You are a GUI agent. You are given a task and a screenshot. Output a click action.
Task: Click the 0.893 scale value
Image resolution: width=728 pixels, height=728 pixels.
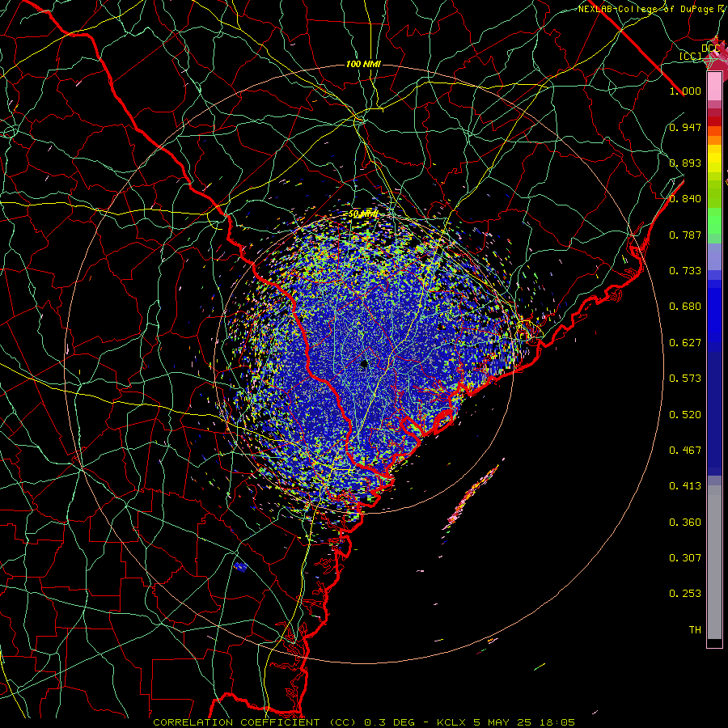tap(685, 163)
